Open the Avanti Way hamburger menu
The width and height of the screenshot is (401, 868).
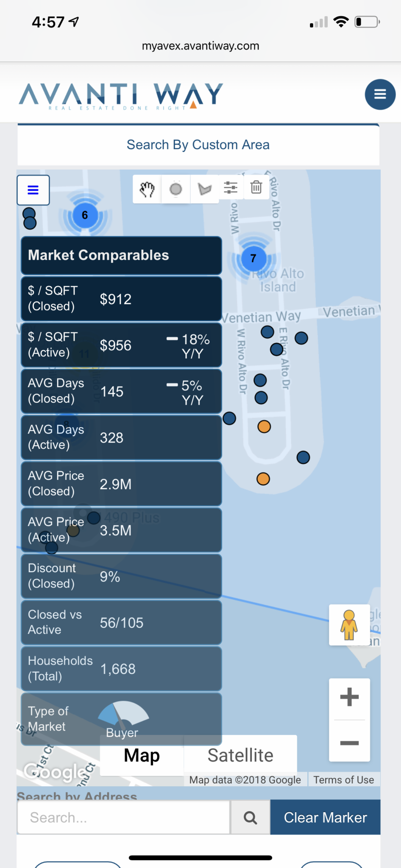380,94
